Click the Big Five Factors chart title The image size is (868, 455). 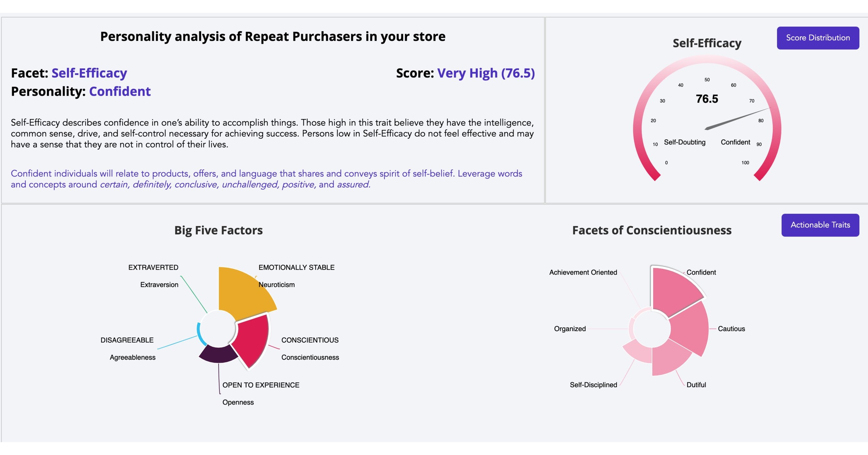(x=218, y=230)
